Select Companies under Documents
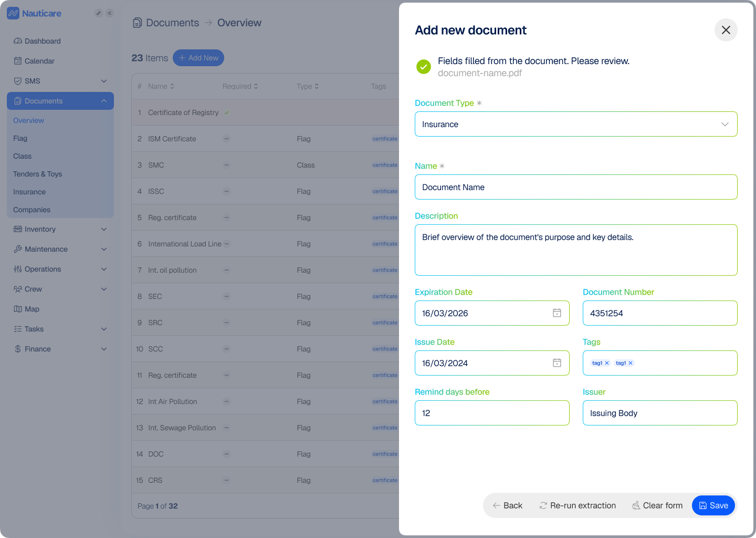The height and width of the screenshot is (538, 756). point(31,210)
